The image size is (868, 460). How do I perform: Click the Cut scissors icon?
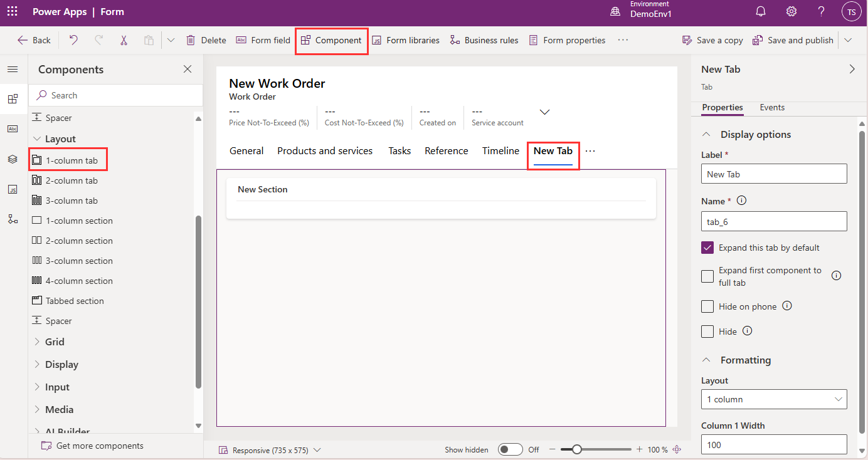(124, 40)
